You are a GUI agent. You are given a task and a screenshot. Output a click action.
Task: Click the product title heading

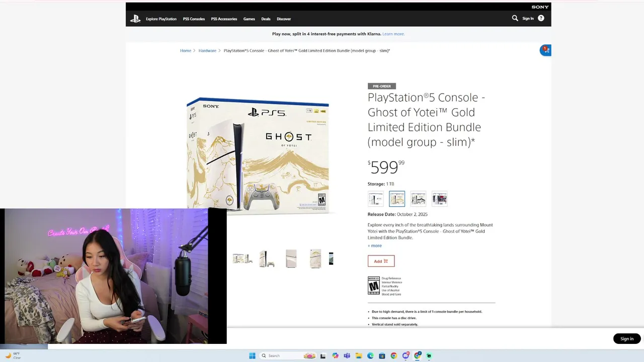coord(426,120)
